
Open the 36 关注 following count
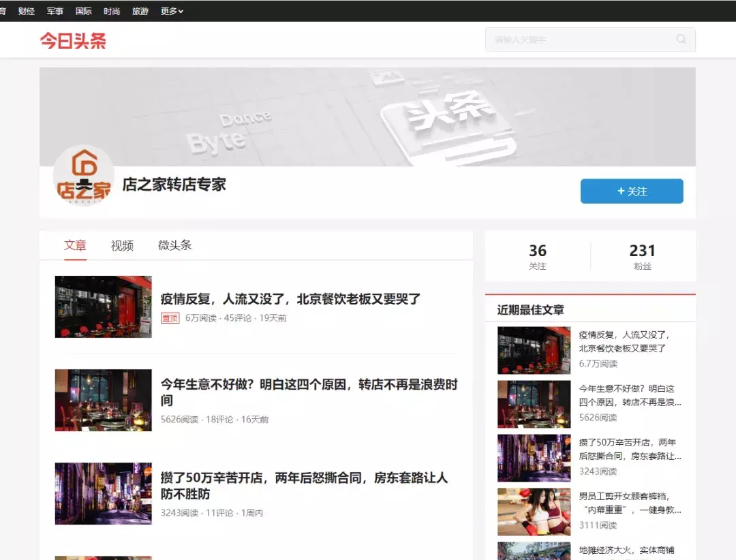(x=538, y=256)
